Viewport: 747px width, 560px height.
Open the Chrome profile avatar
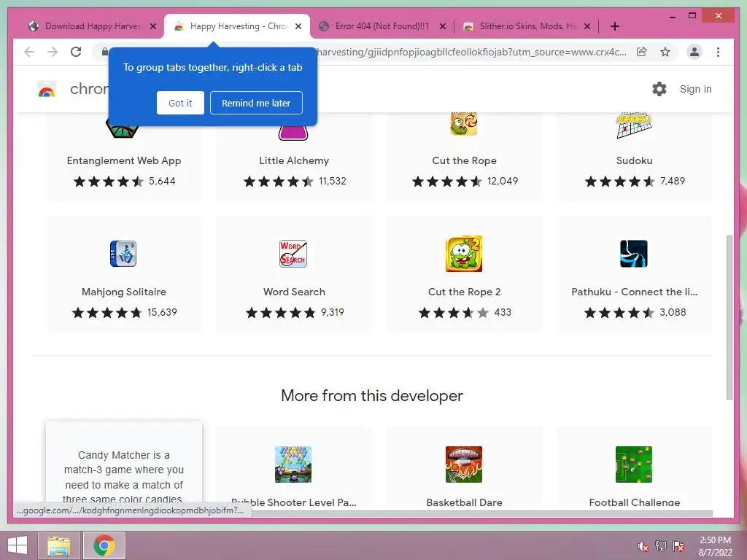pos(694,52)
